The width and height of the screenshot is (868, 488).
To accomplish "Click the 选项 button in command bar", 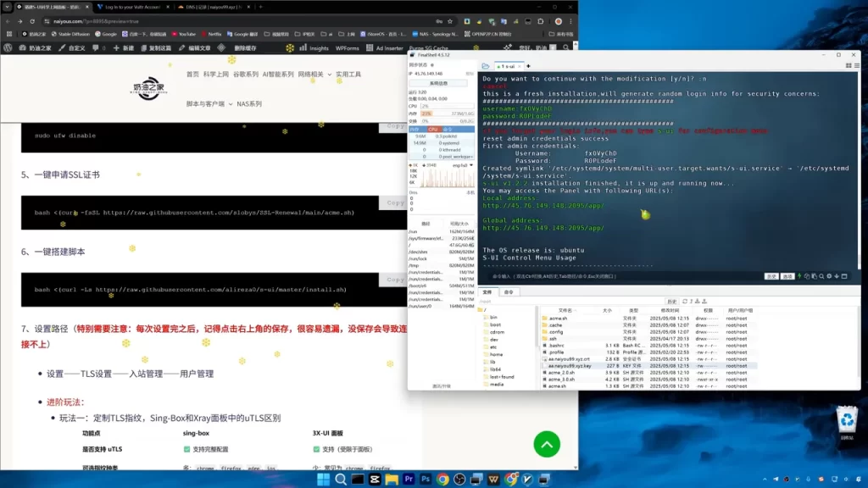I will coord(787,276).
